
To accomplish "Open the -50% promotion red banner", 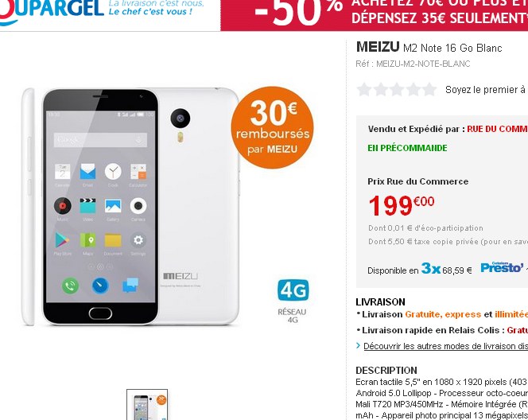I will click(374, 15).
